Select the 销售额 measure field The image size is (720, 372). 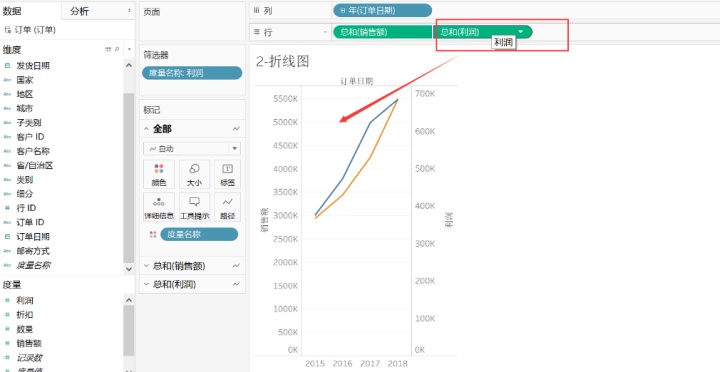(x=29, y=343)
